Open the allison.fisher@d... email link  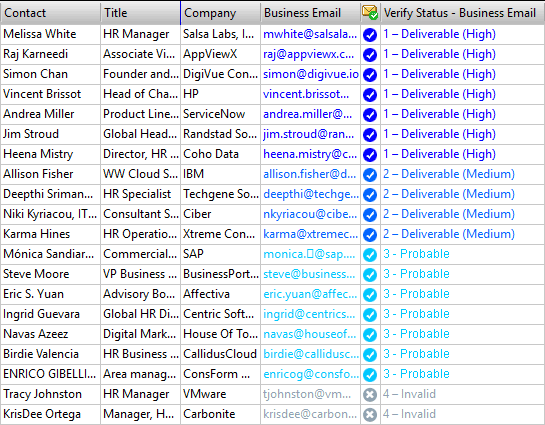309,174
